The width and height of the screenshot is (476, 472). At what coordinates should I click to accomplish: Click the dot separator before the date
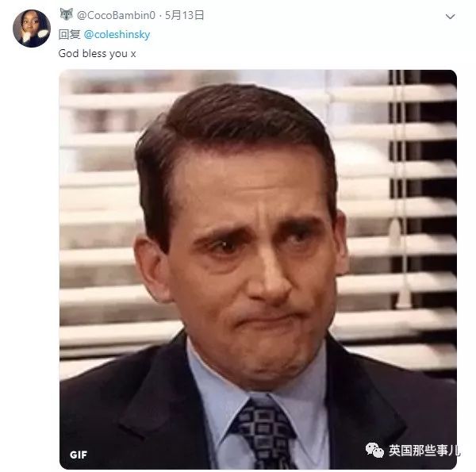[x=160, y=16]
